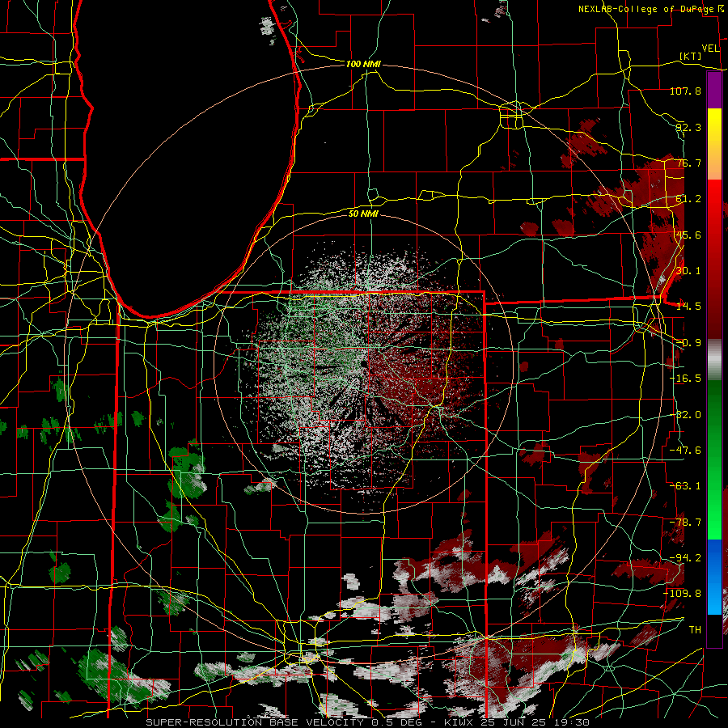
Task: Select the -109.8 value on velocity scale
Action: 682,594
